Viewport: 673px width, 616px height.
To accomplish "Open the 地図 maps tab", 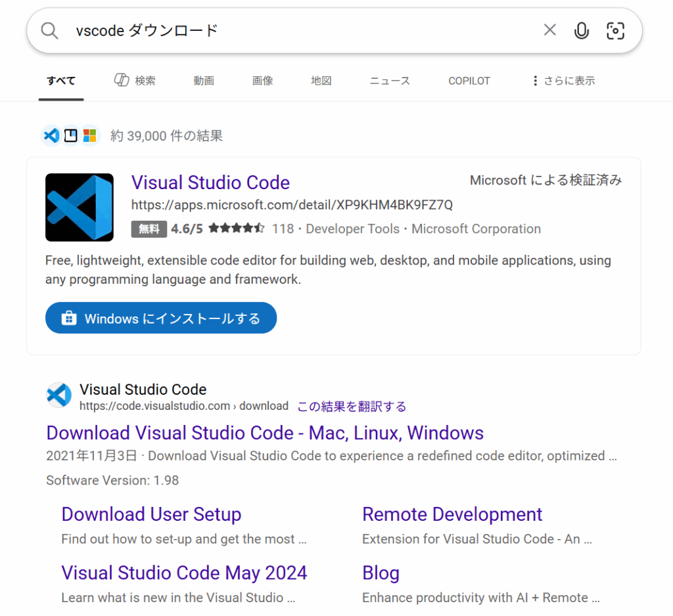I will [x=321, y=81].
